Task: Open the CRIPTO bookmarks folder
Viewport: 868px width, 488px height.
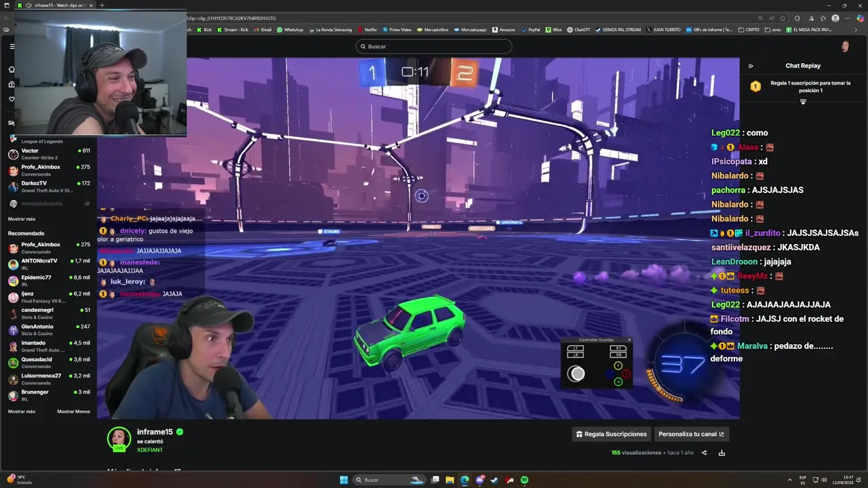Action: point(749,30)
